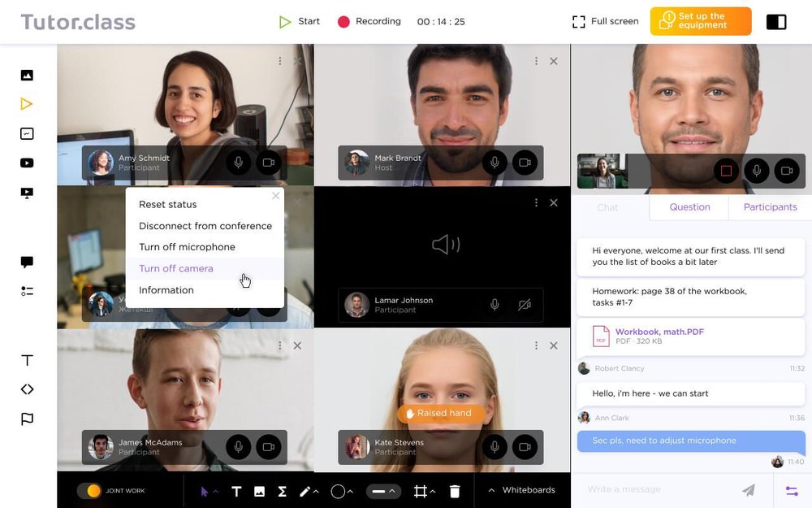
Task: Open James McAdams' three-dot options
Action: [280, 345]
